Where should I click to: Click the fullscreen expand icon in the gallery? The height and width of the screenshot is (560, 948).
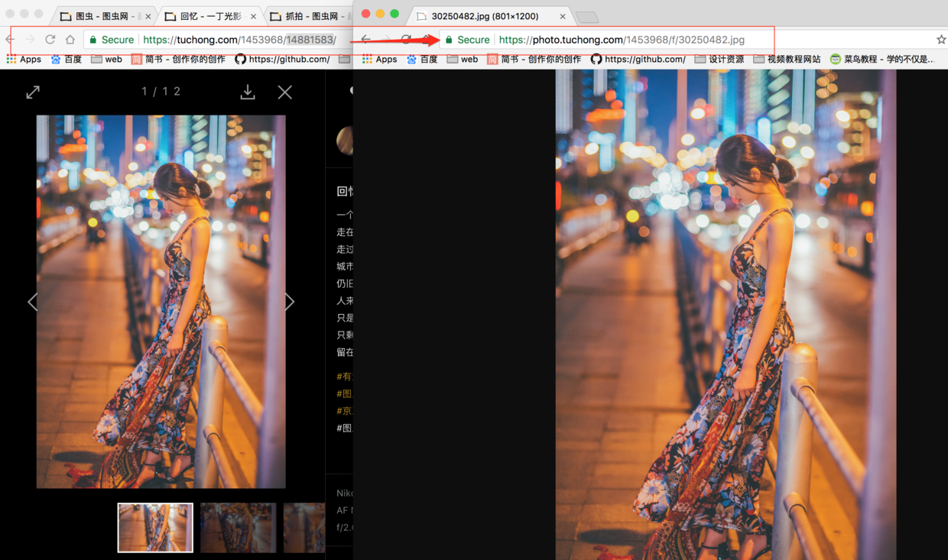[33, 92]
